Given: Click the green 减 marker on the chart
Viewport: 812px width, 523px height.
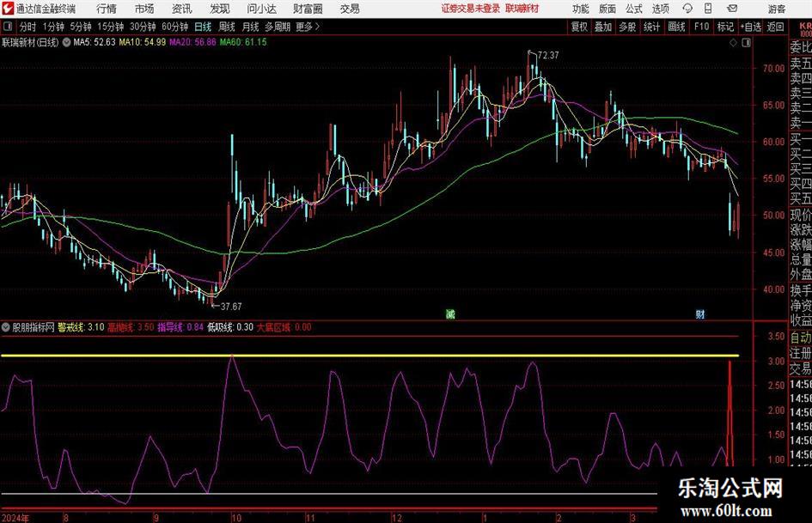Looking at the screenshot, I should 450,313.
